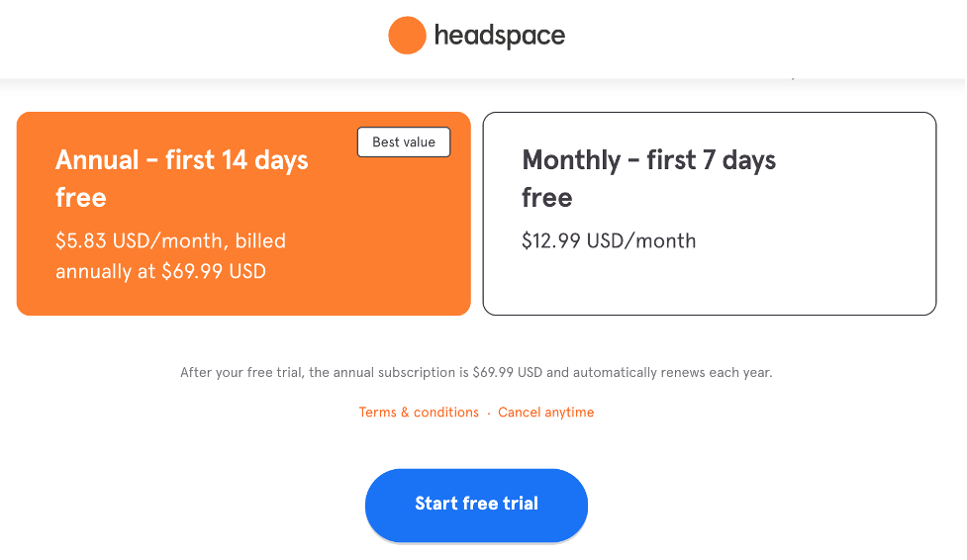Viewport: 967px width, 560px height.
Task: Click the 'After your free trial' renewal notice
Action: coord(476,373)
